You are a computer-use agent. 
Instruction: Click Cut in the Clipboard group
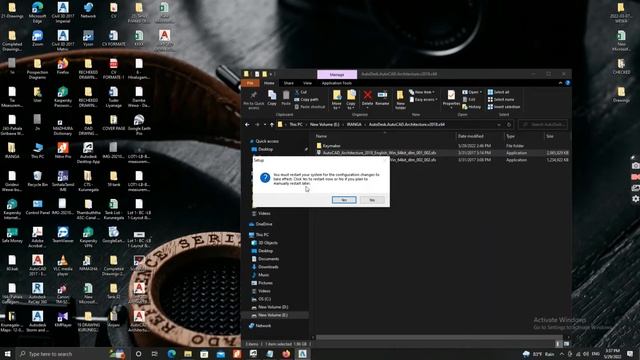click(301, 92)
